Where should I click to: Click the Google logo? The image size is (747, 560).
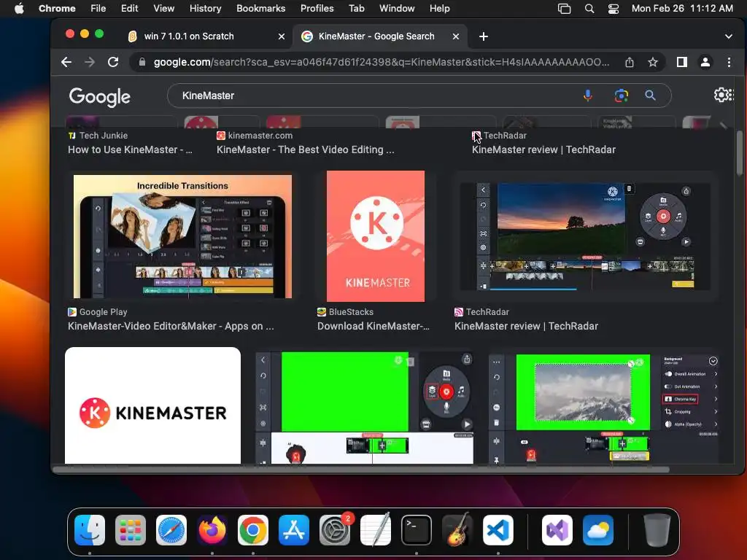(99, 97)
